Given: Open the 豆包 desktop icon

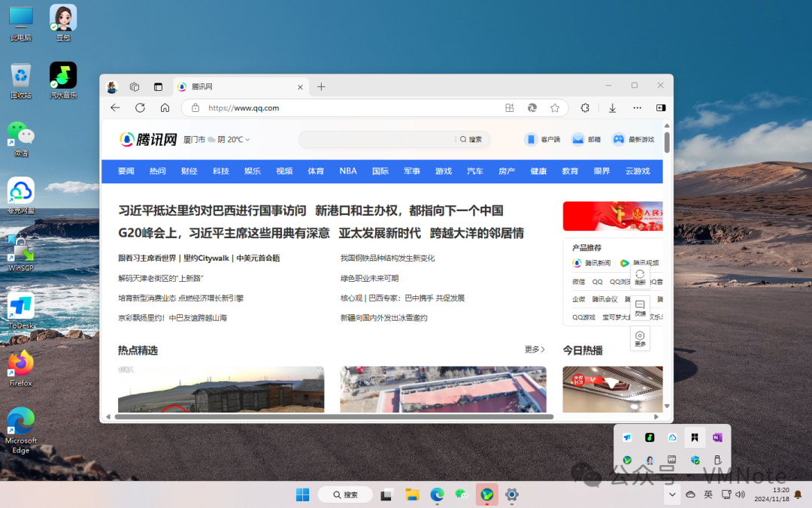Looking at the screenshot, I should point(63,23).
